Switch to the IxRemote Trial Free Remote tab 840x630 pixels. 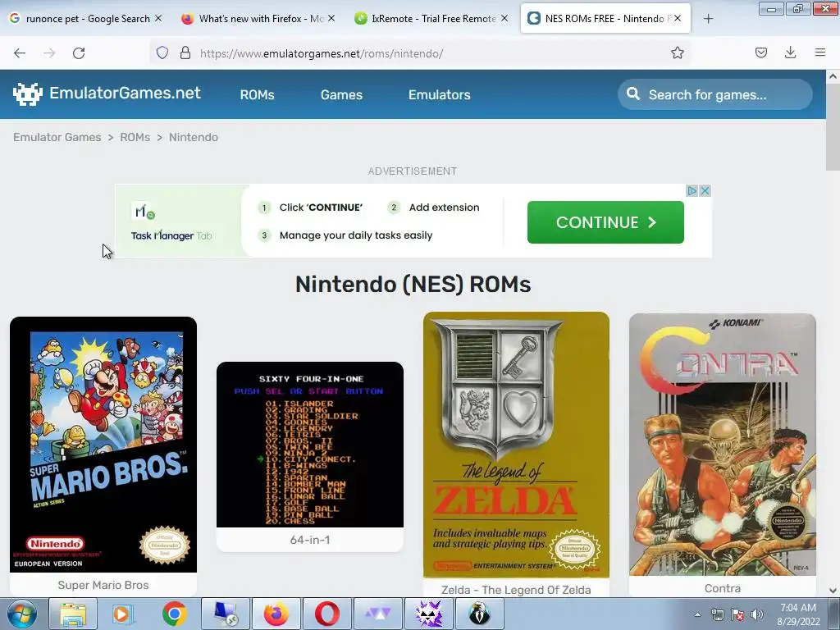click(x=431, y=19)
